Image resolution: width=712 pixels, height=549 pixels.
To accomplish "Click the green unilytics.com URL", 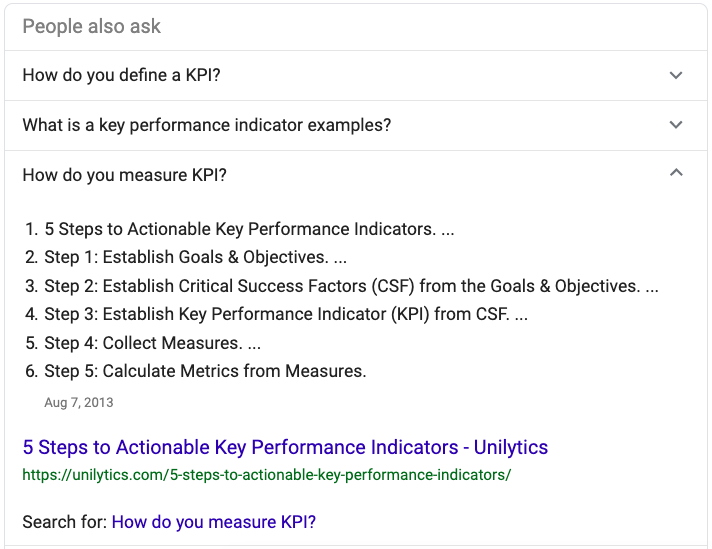I will pos(266,474).
